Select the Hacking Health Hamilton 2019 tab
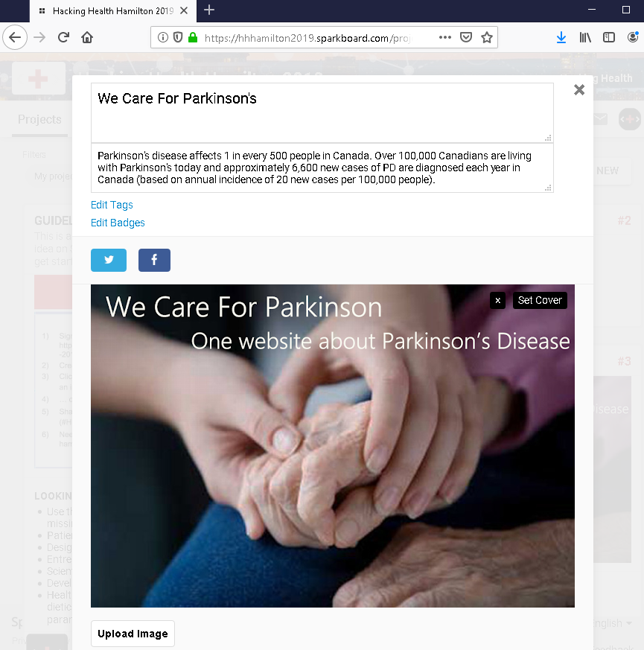This screenshot has height=650, width=644. click(x=112, y=10)
